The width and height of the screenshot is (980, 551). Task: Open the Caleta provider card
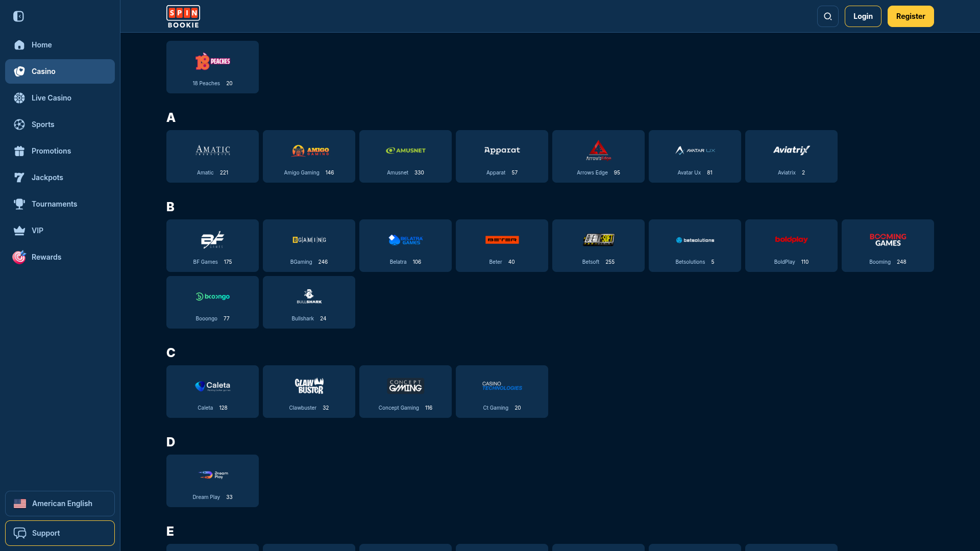[212, 391]
